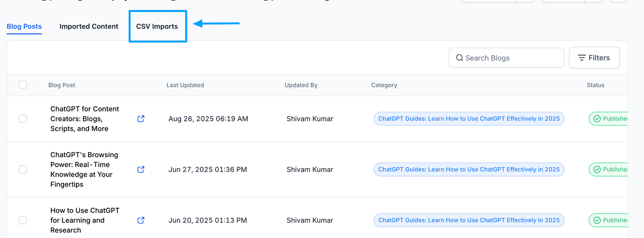Open external link for ChatGPT for Content Creators post
Screen dimensions: 644x238
point(141,119)
